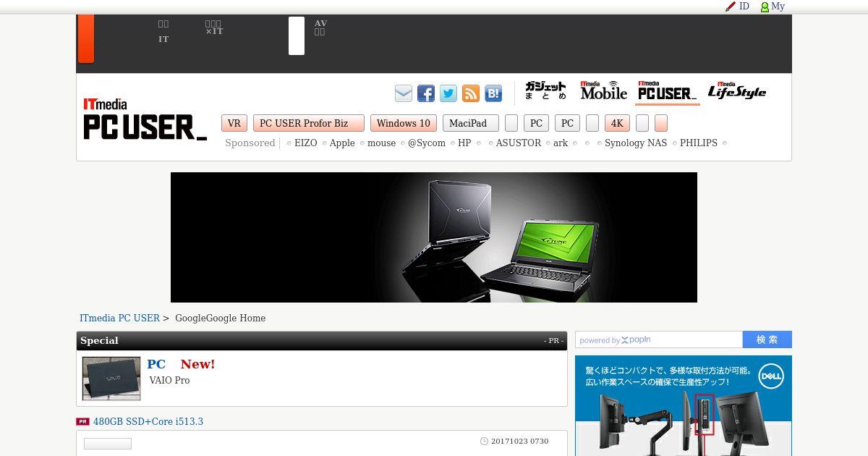Follow the HP sponsor link
The image size is (868, 456).
click(464, 143)
